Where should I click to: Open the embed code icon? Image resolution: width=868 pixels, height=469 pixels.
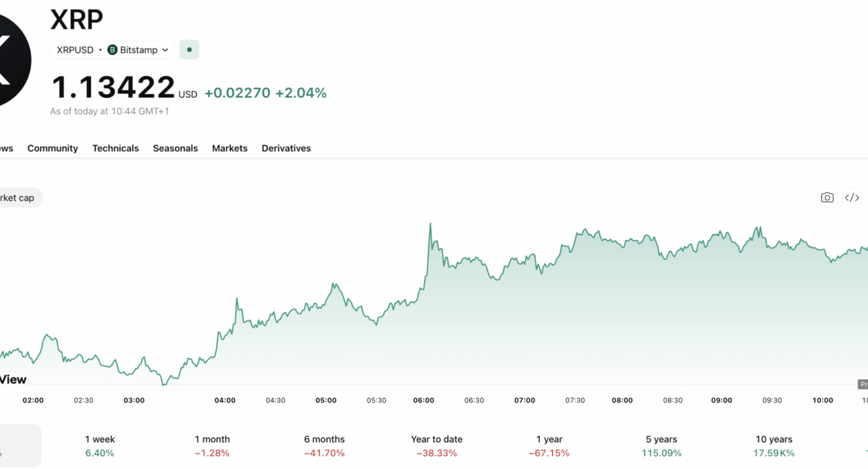(852, 198)
